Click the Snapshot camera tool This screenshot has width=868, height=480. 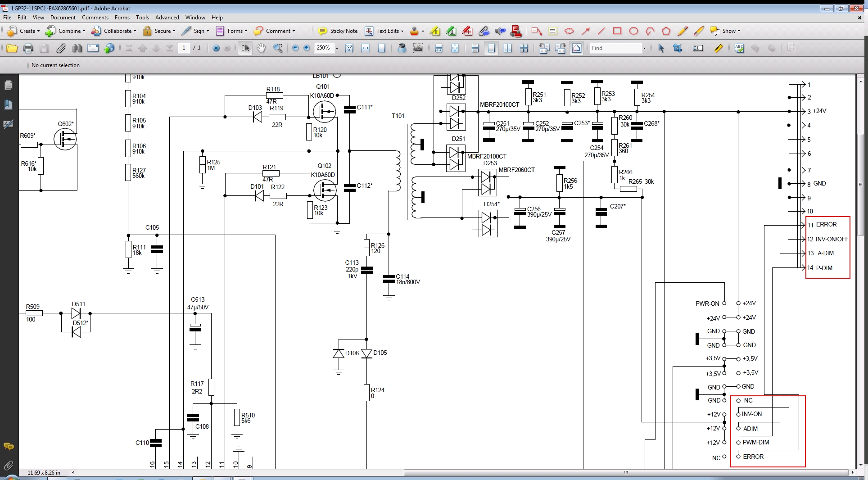pyautogui.click(x=418, y=48)
